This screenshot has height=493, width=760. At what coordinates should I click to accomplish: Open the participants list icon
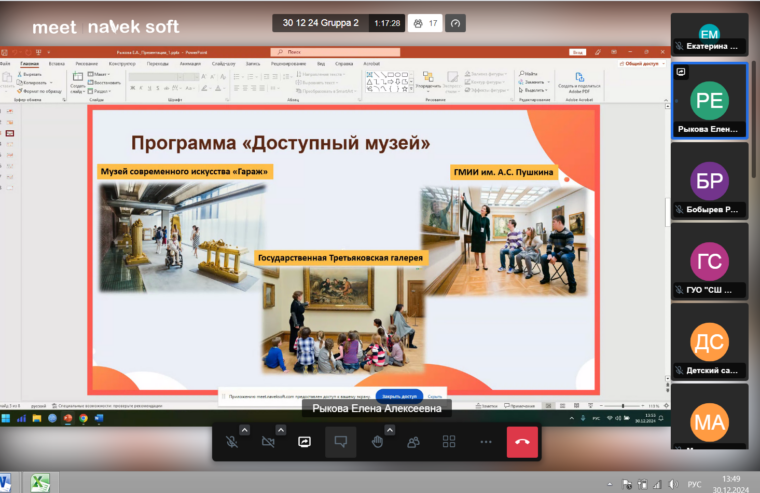pyautogui.click(x=413, y=441)
